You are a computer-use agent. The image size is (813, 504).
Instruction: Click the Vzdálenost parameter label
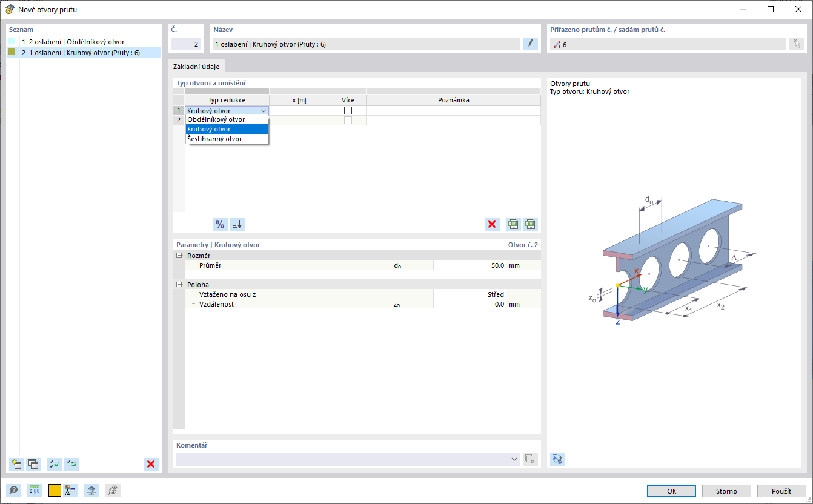(x=216, y=304)
